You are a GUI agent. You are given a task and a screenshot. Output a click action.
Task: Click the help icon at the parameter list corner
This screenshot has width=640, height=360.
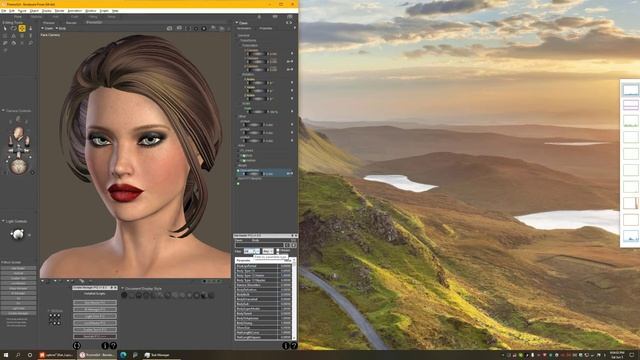click(293, 345)
